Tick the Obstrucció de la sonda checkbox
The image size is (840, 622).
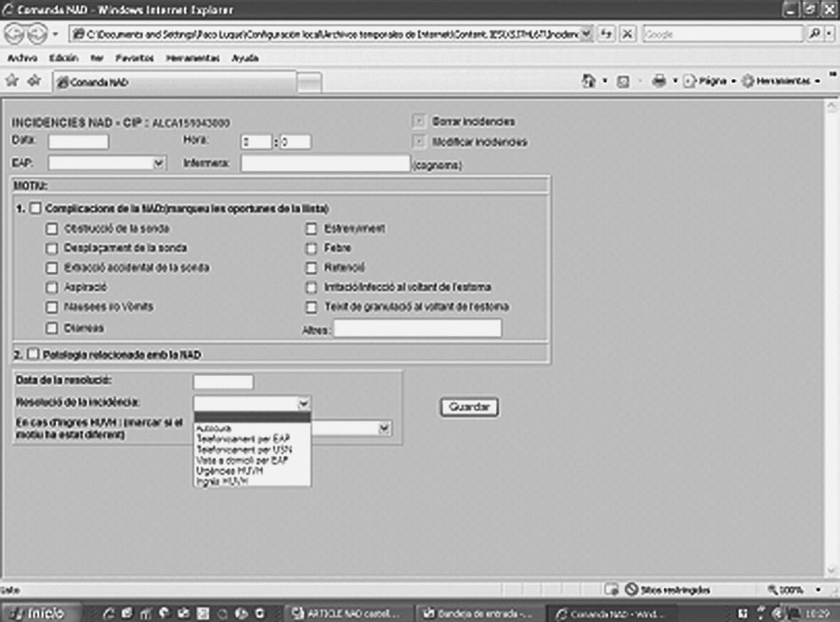pyautogui.click(x=52, y=228)
